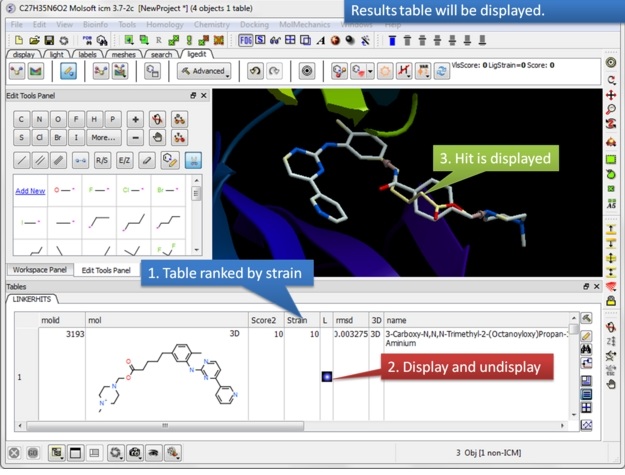Select the nitrogen N atom button

pyautogui.click(x=40, y=119)
